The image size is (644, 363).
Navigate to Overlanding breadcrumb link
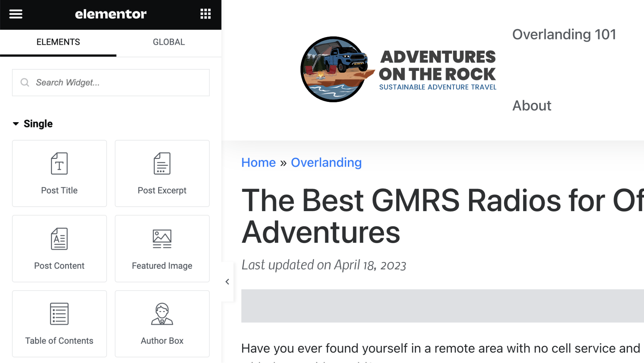click(326, 162)
